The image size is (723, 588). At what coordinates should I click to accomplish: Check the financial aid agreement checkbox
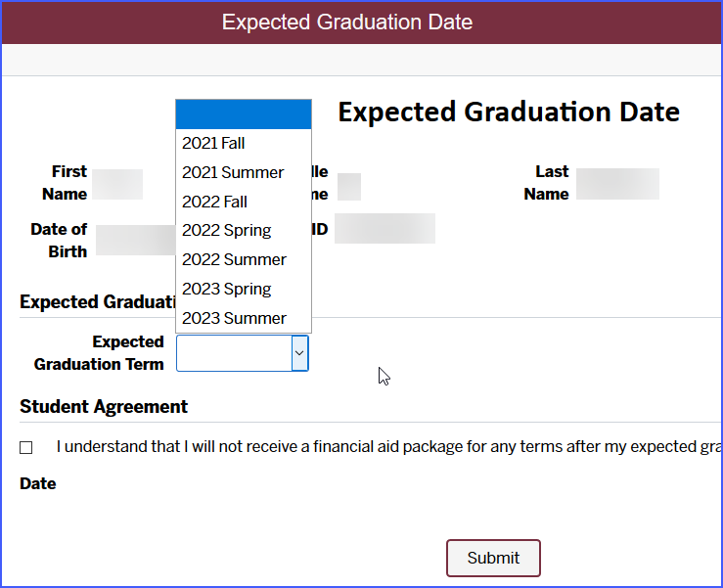click(x=25, y=448)
